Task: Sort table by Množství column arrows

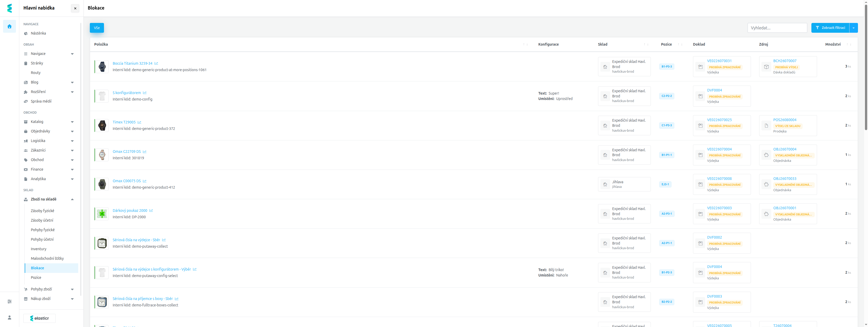Action: point(848,45)
